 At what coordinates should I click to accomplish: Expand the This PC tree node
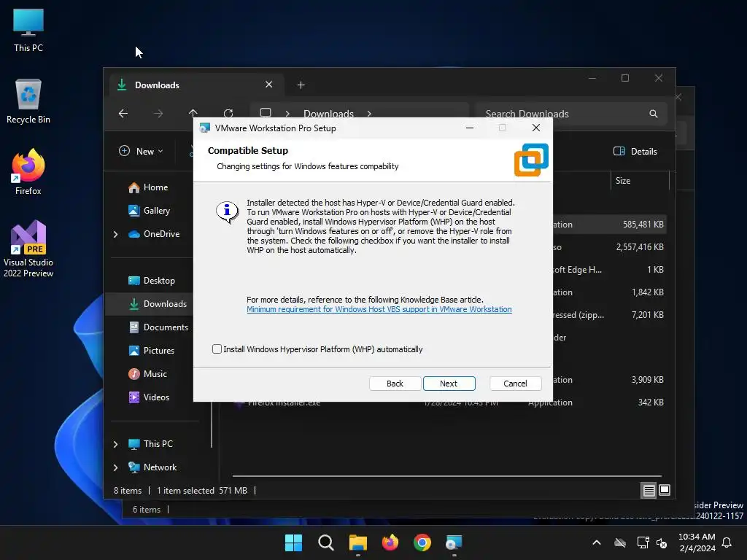coord(115,444)
